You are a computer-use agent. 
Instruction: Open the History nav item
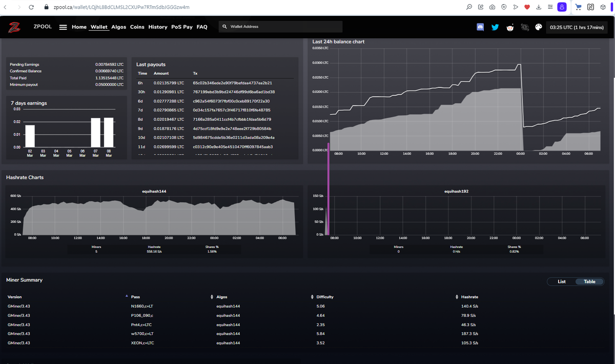158,27
